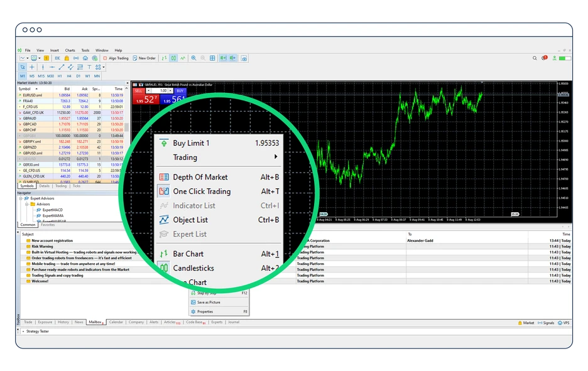Switch to candlesticks via toolbar icon
The width and height of the screenshot is (588, 371).
coord(173,58)
